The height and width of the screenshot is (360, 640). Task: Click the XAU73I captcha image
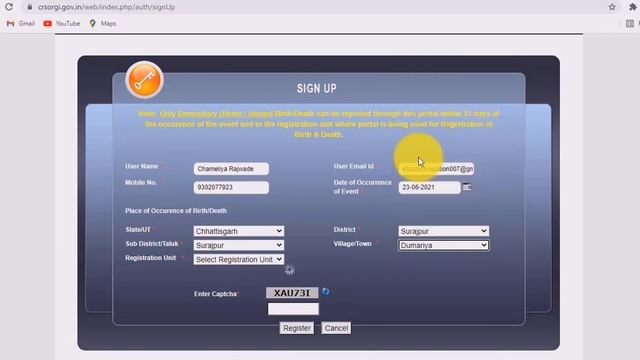click(292, 293)
